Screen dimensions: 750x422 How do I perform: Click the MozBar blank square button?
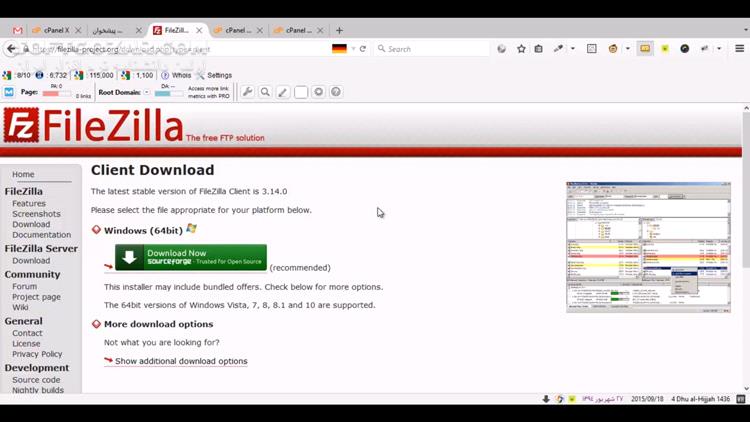tap(301, 92)
